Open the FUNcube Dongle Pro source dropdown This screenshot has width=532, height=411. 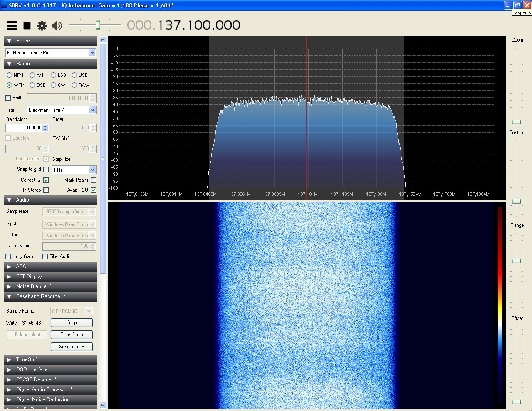click(92, 53)
